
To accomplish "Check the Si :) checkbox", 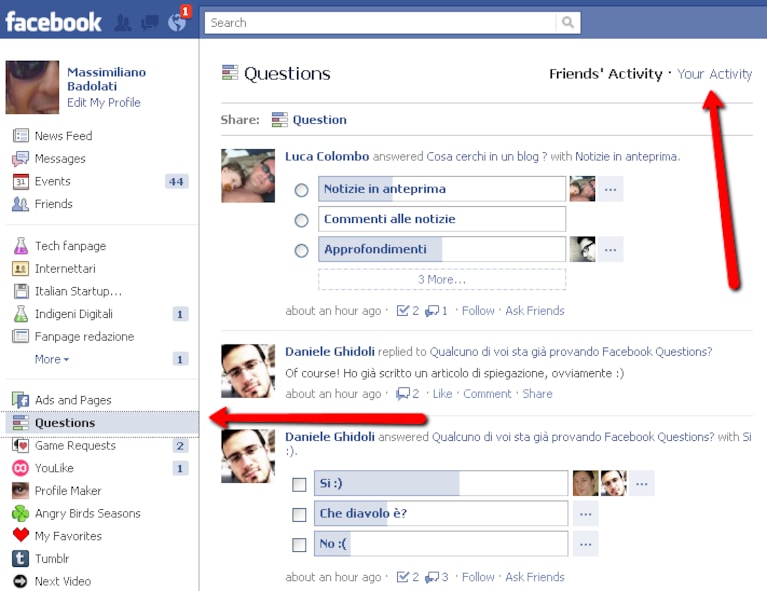I will [x=299, y=484].
